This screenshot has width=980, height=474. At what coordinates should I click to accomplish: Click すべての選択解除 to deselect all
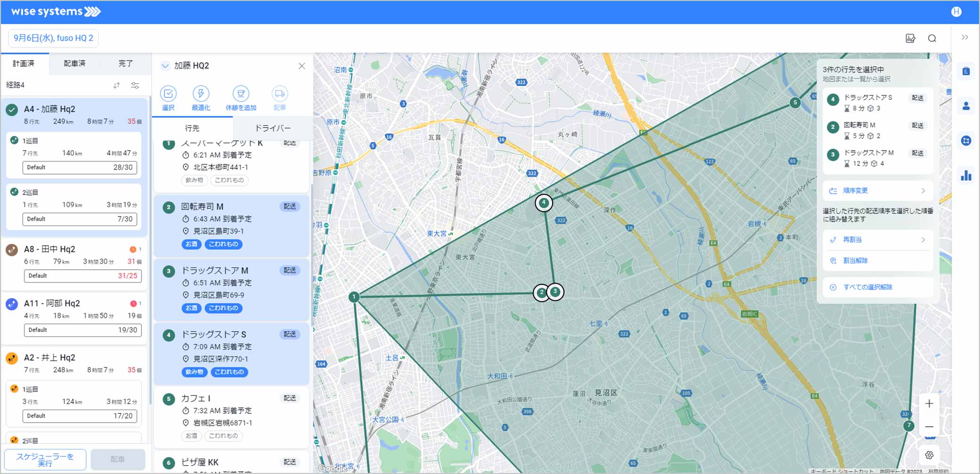pyautogui.click(x=867, y=287)
